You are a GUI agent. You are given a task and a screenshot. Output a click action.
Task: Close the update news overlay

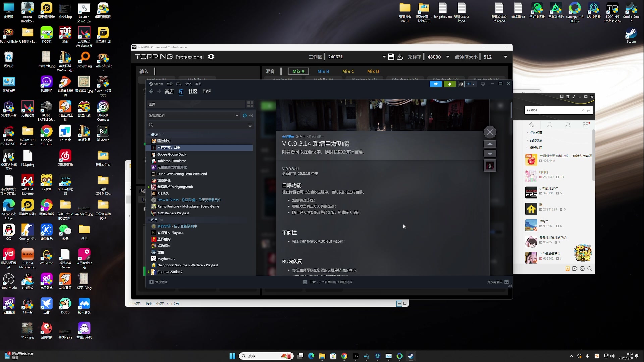(x=490, y=132)
